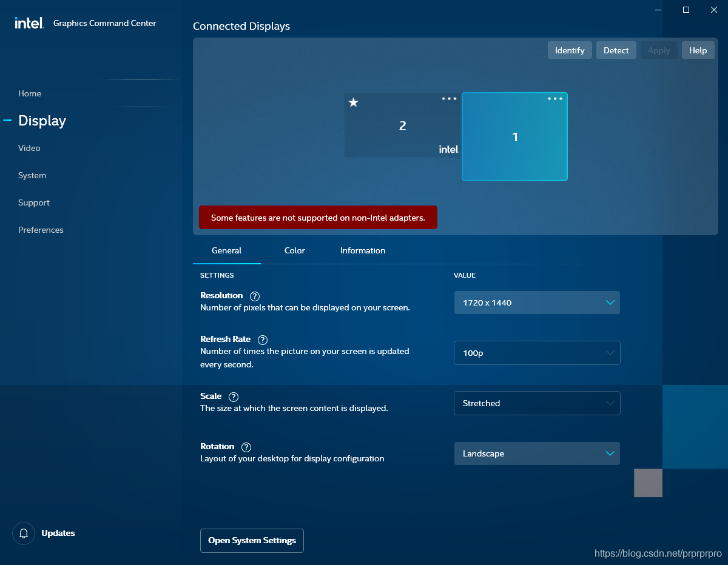Select display 2 thumbnail
Screen dimensions: 728x565
pos(402,125)
